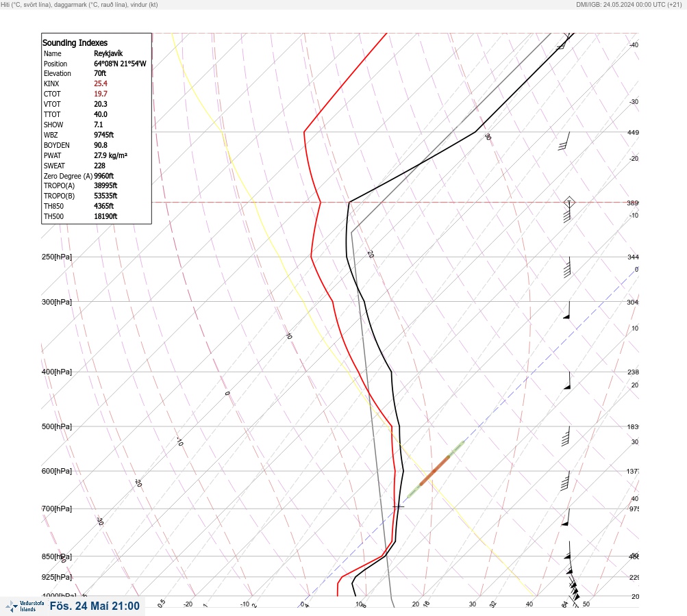Click the KINX value 25.4
Image resolution: width=687 pixels, height=616 pixels.
[x=101, y=84]
